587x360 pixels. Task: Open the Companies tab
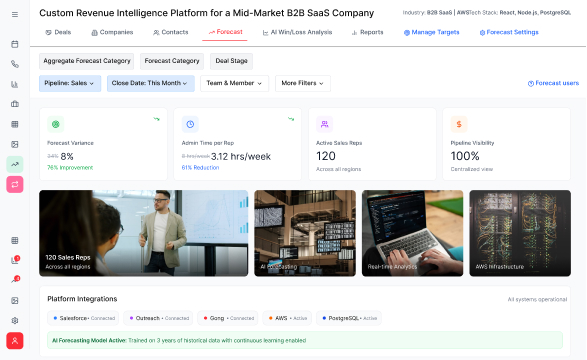[112, 33]
